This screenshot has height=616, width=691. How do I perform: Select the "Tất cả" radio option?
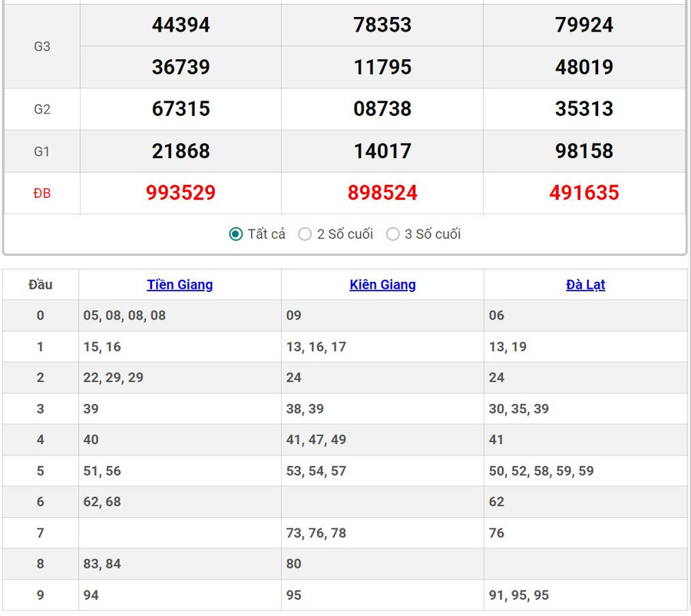coord(236,234)
